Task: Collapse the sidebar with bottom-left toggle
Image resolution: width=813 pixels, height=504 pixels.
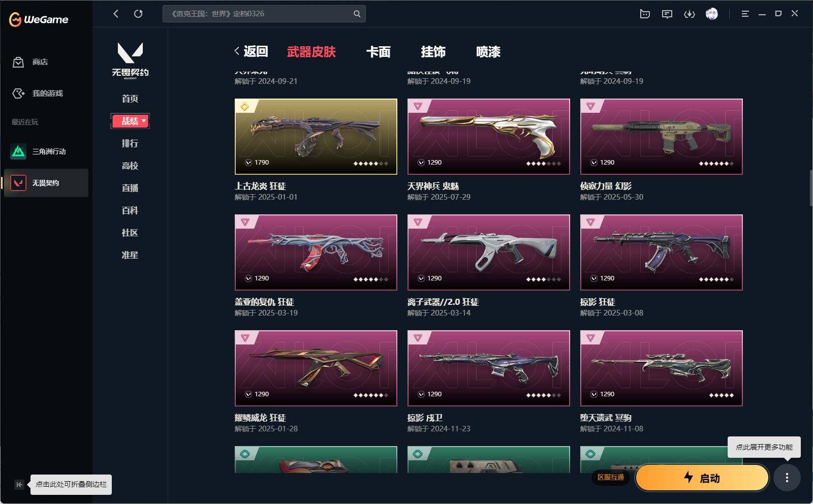Action: (19, 485)
